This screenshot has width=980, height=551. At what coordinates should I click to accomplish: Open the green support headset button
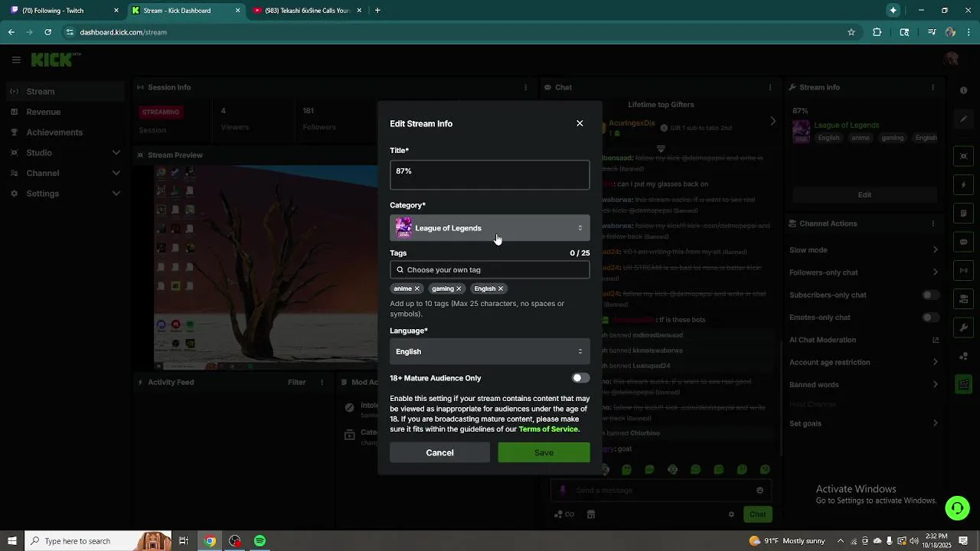(x=956, y=508)
